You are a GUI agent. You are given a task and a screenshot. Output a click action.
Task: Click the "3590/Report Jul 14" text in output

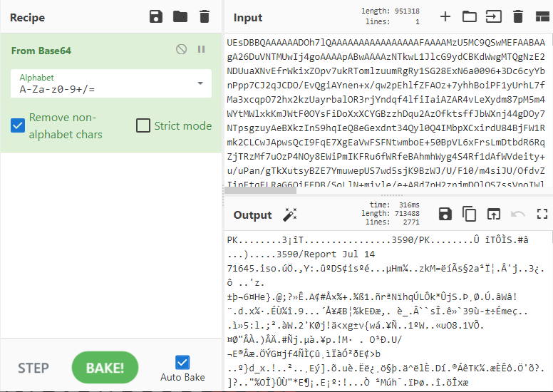pos(326,254)
